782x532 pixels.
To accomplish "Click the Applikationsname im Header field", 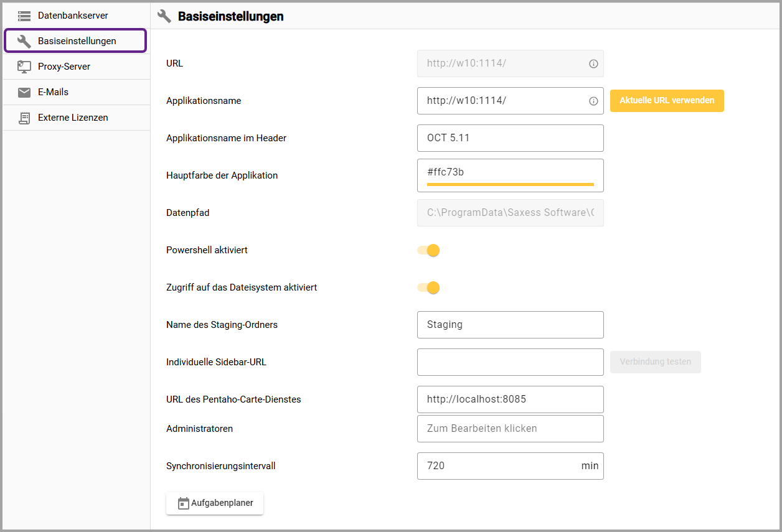I will (x=510, y=138).
